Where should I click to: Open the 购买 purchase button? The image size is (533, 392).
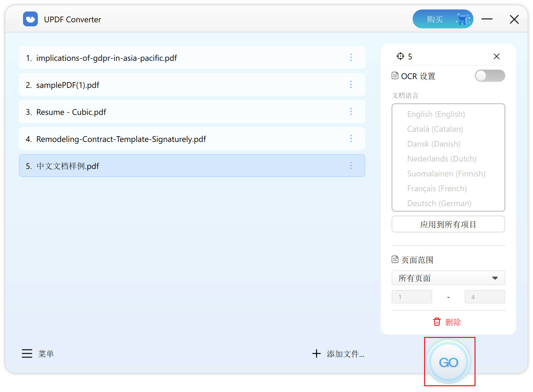pyautogui.click(x=443, y=19)
